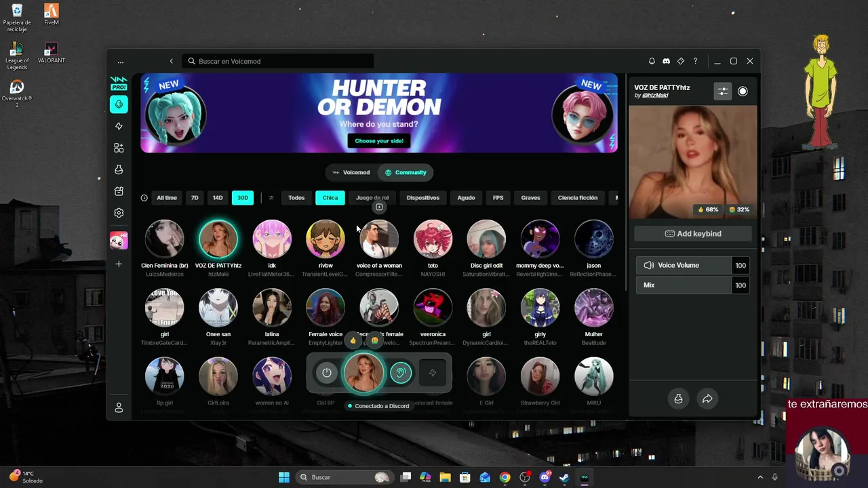Image resolution: width=868 pixels, height=488 pixels.
Task: Select the Chica category chip
Action: pos(330,198)
